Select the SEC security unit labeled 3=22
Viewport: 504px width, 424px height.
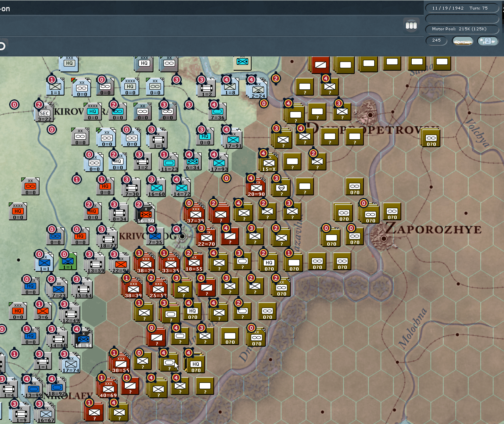tap(44, 113)
